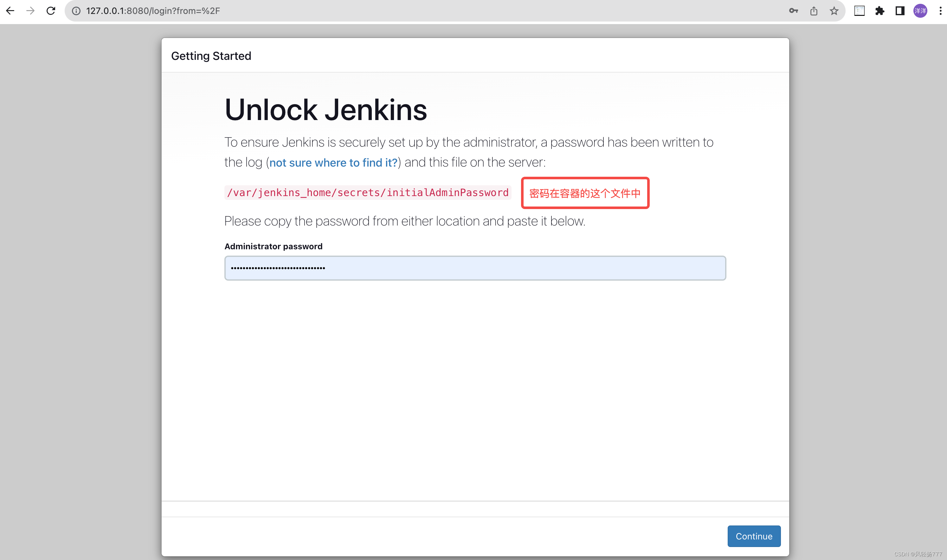Open the purple profile avatar

coord(920,11)
